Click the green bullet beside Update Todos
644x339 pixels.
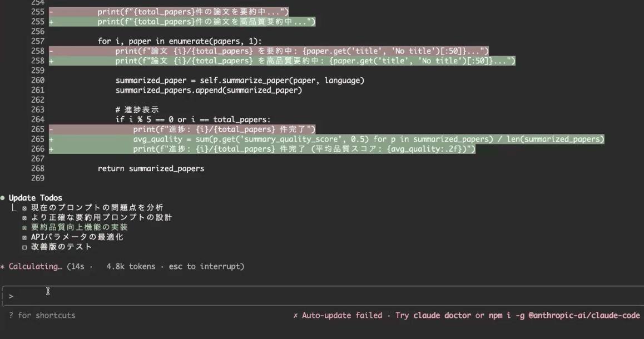(x=3, y=198)
